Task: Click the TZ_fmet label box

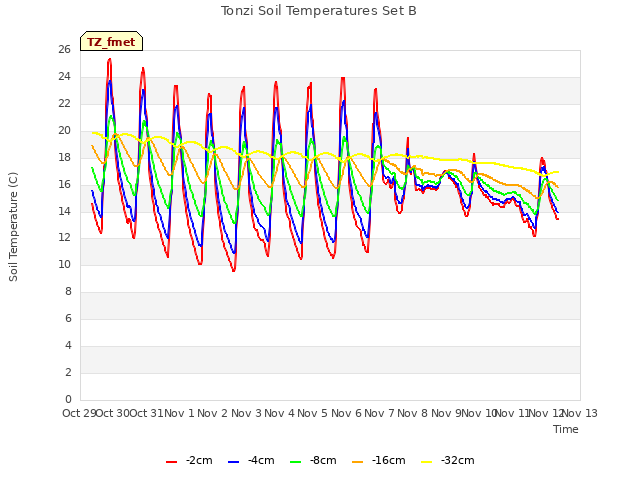Action: click(x=111, y=41)
